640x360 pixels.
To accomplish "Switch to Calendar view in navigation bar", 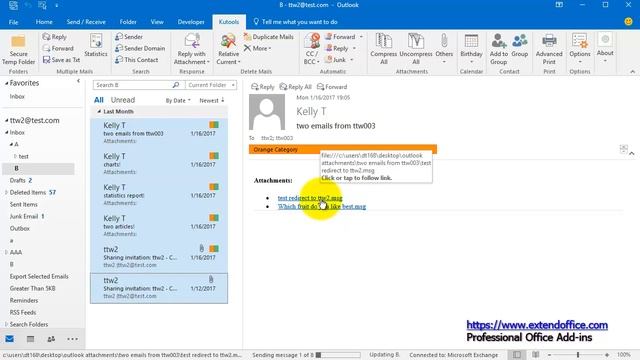I will (x=30, y=339).
